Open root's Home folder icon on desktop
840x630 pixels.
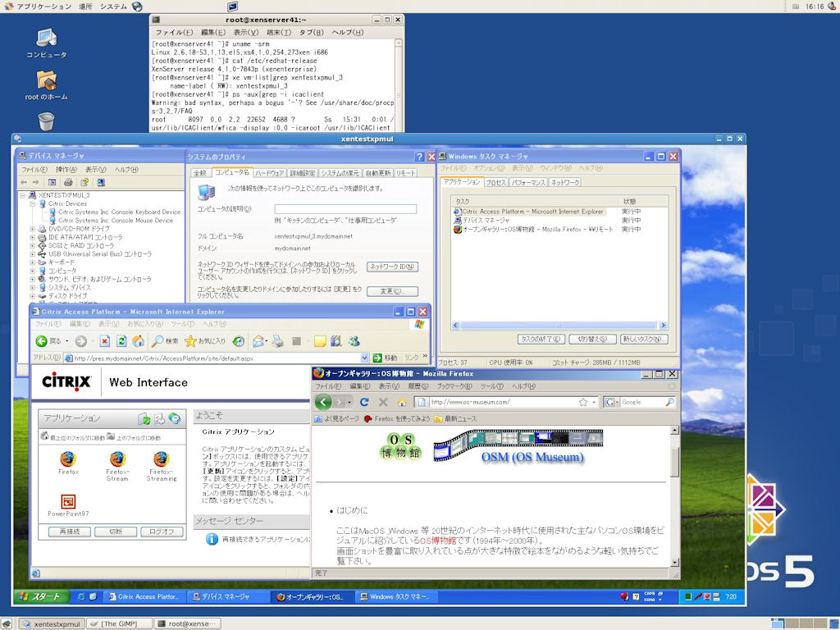pos(47,80)
